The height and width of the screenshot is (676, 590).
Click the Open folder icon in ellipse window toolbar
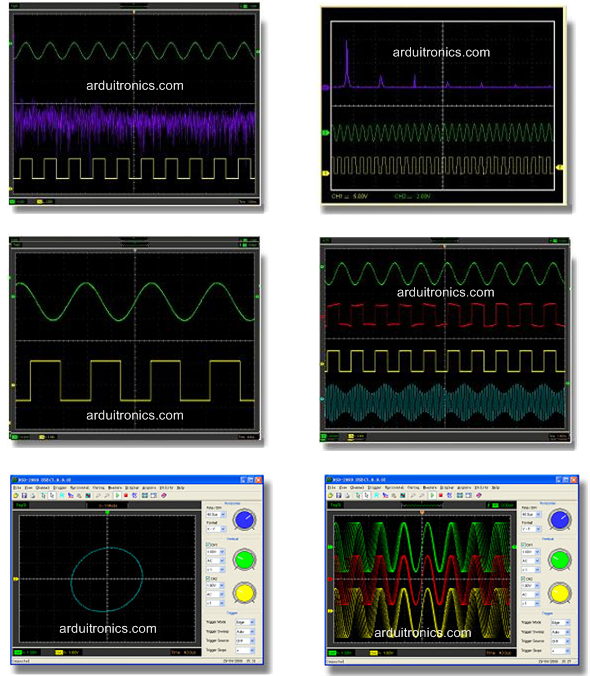16,495
